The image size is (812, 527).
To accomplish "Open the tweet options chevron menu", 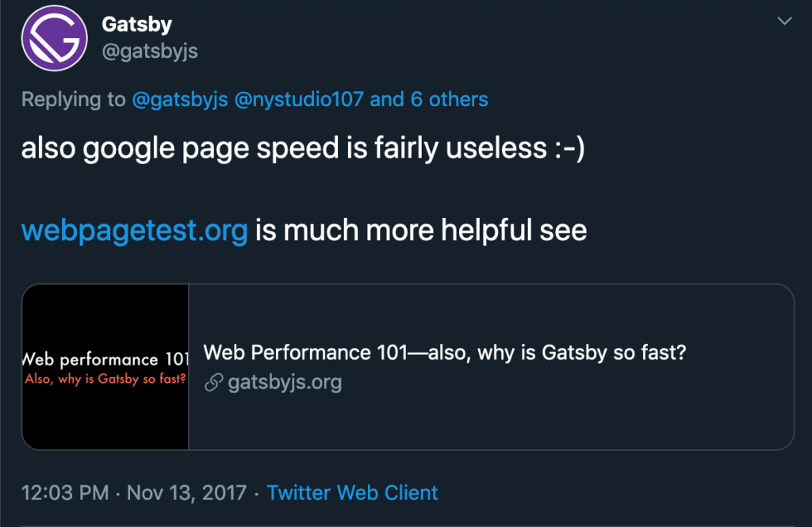I will tap(784, 21).
